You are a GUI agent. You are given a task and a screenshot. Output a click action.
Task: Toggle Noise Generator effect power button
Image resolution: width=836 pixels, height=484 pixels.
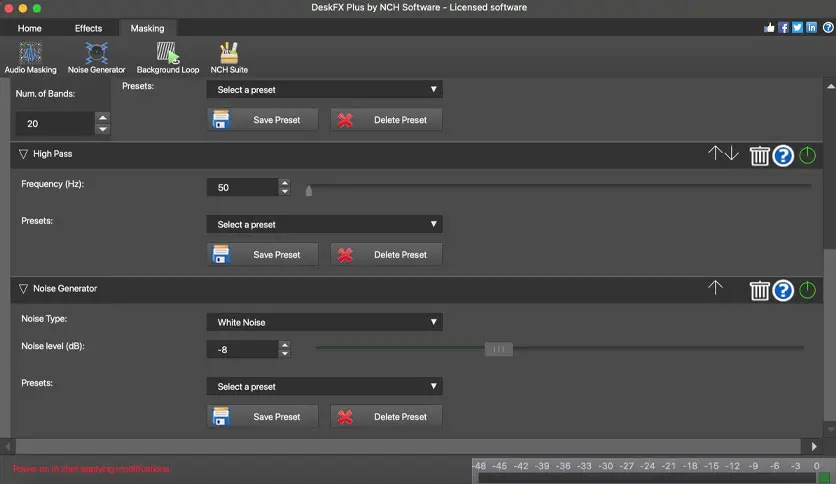coord(807,290)
